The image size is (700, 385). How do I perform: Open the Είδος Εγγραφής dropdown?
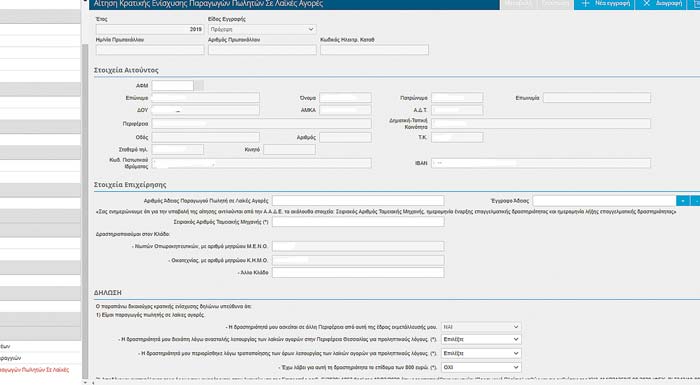coord(262,29)
